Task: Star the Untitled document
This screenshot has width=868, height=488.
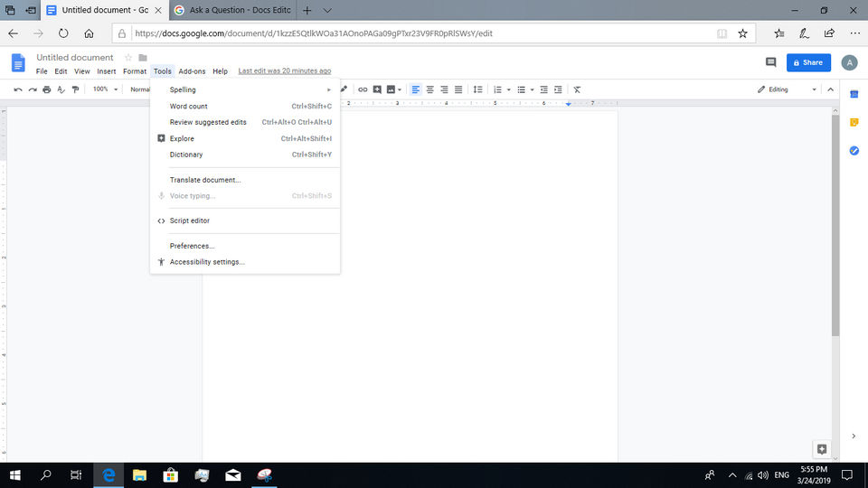Action: click(128, 58)
